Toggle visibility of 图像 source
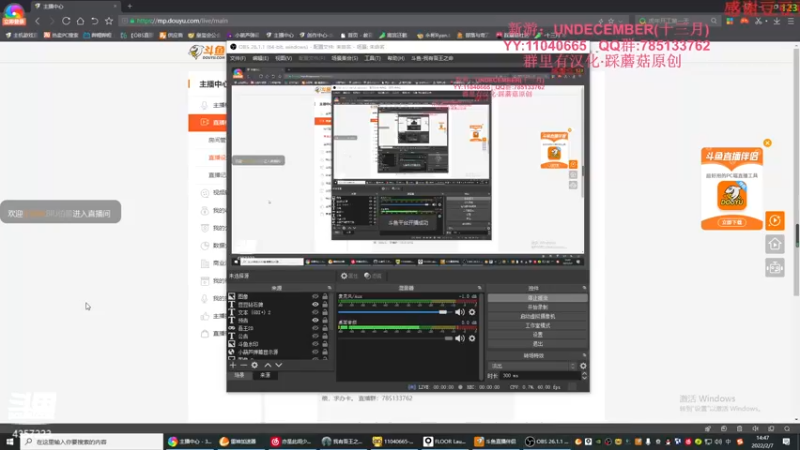Viewport: 800px width, 450px height. (315, 296)
